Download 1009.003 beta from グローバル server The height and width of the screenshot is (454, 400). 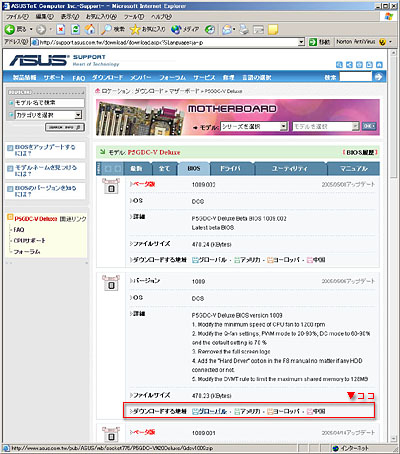(209, 260)
